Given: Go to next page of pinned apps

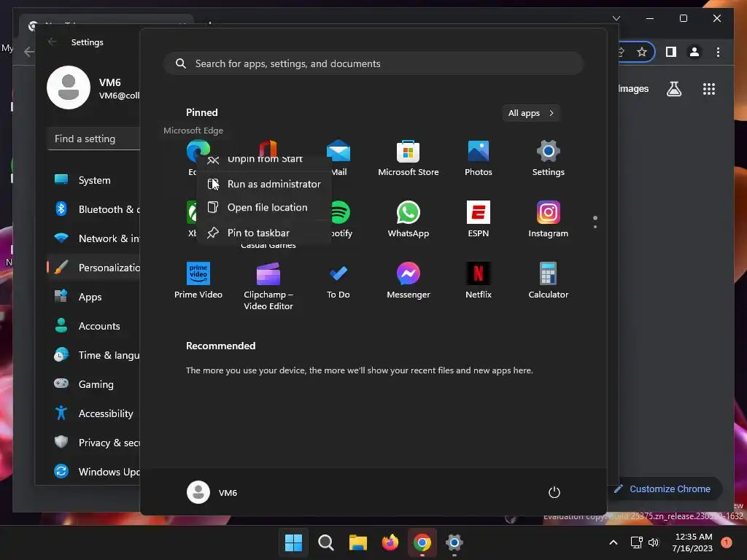Looking at the screenshot, I should [595, 227].
